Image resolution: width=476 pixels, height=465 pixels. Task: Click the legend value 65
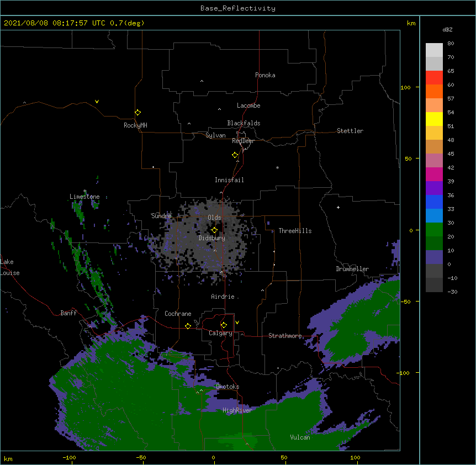tap(451, 71)
